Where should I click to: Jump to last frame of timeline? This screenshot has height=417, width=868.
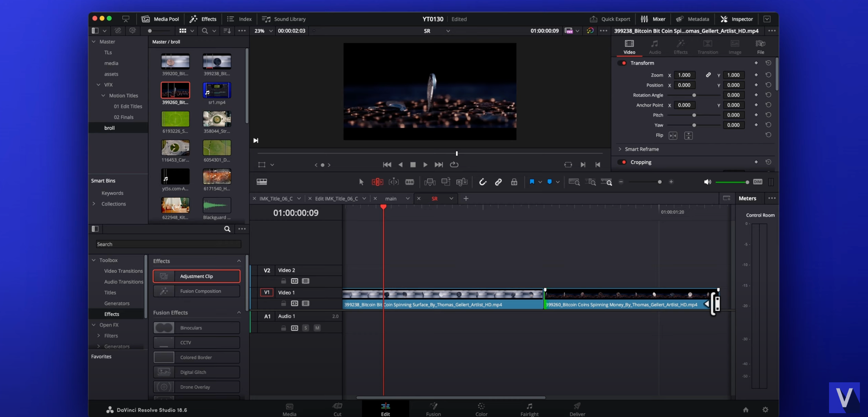coord(439,165)
